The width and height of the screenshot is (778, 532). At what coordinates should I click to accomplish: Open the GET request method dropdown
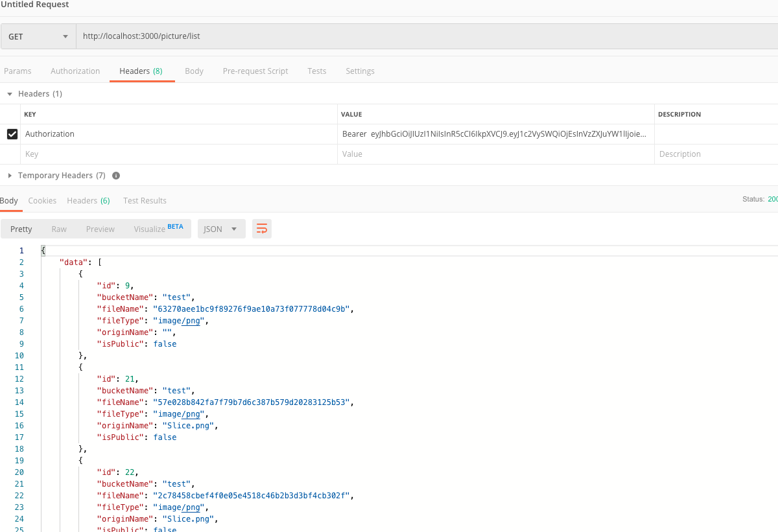(38, 36)
